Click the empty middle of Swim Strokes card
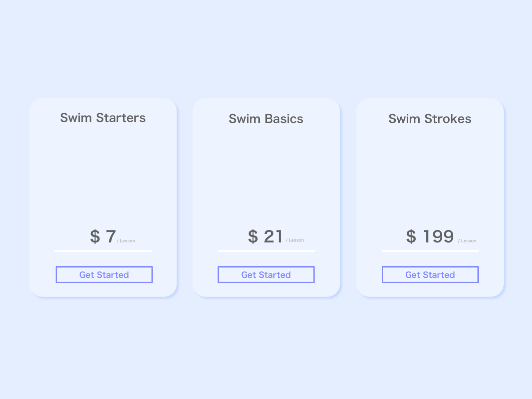 [430, 173]
